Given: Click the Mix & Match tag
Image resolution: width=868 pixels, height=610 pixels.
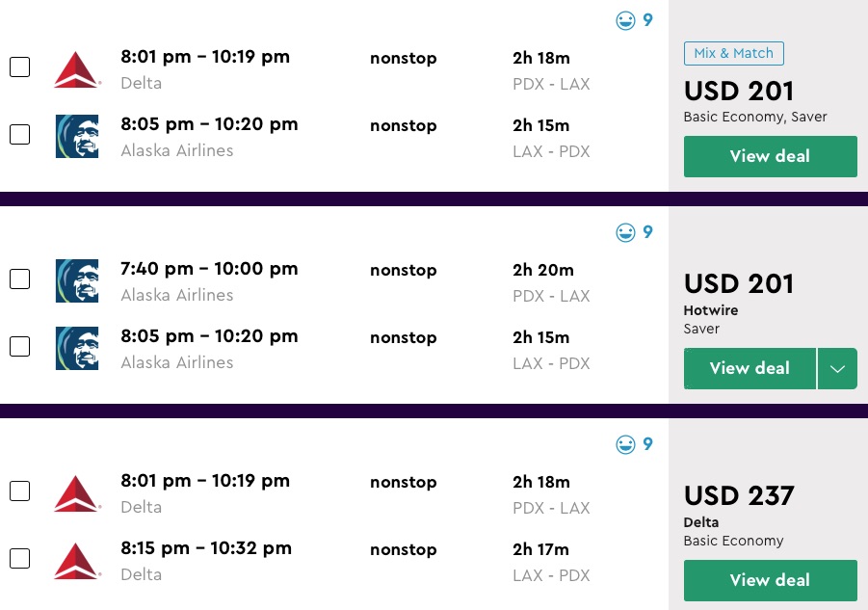Looking at the screenshot, I should point(734,53).
